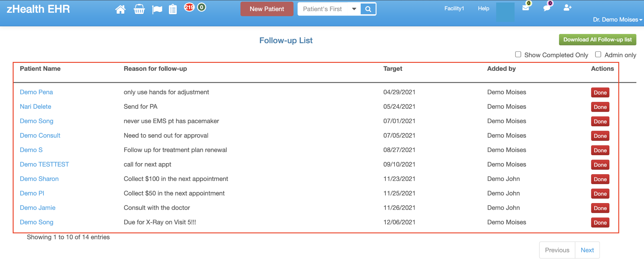
Task: Open the chat messages bubble icon
Action: click(546, 8)
